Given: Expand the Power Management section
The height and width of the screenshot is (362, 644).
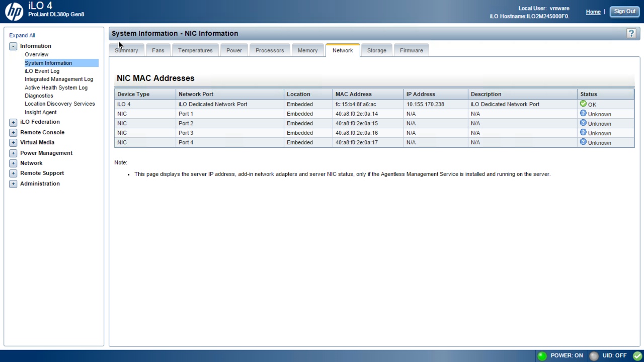Looking at the screenshot, I should pos(13,153).
